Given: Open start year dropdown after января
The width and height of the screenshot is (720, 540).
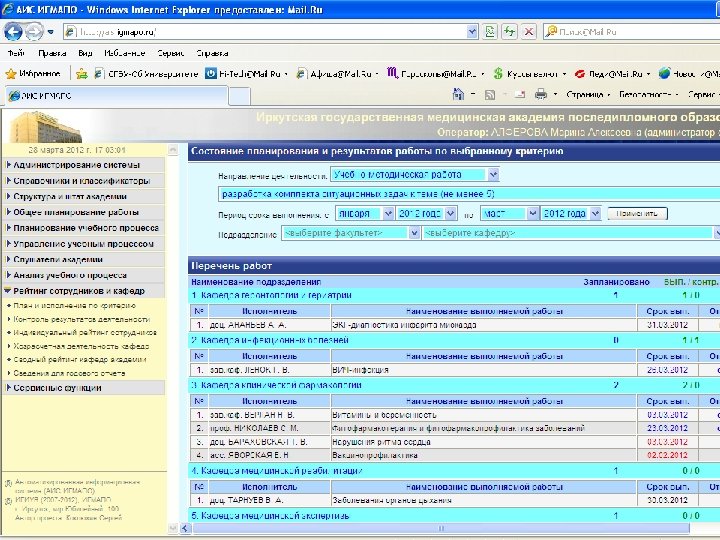Looking at the screenshot, I should click(426, 214).
